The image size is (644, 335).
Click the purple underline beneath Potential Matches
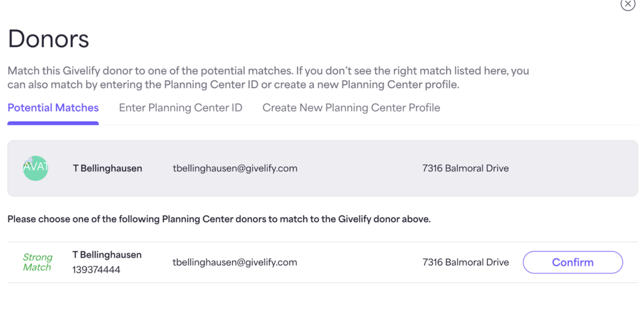(53, 123)
